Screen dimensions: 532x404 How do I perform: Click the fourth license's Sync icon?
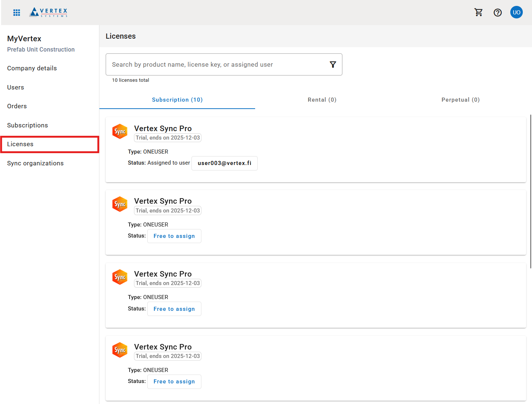(x=120, y=350)
